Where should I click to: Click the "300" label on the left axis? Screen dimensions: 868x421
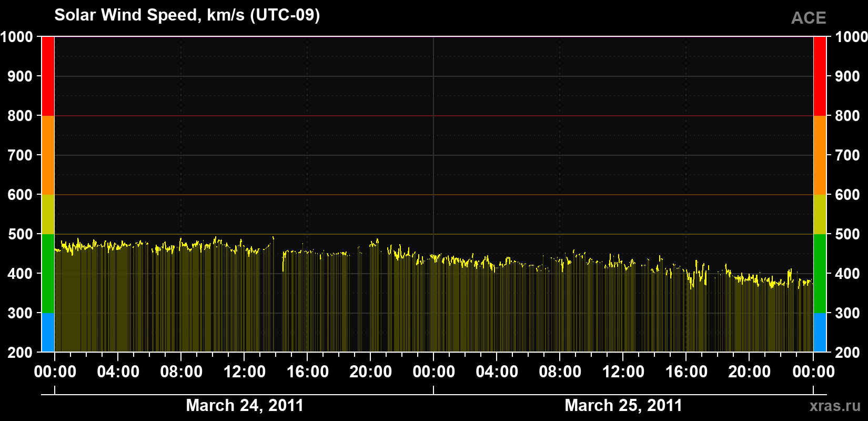(21, 313)
